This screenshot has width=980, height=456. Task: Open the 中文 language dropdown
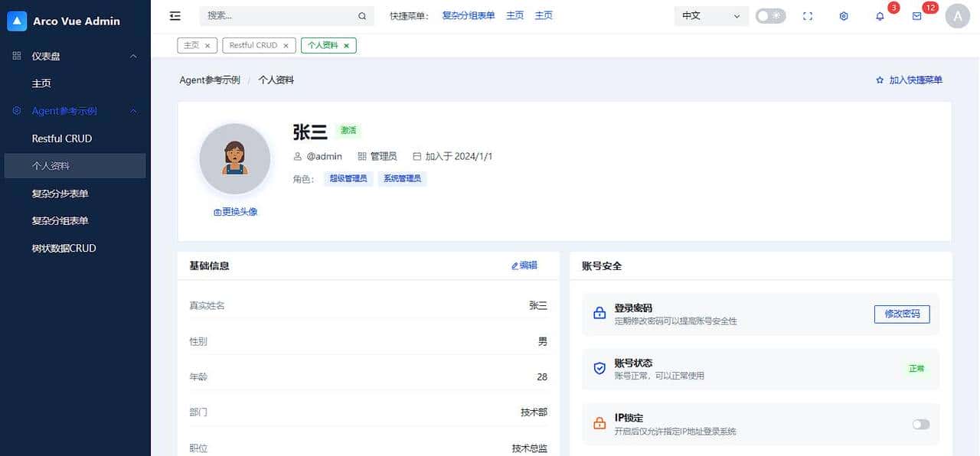click(x=710, y=15)
